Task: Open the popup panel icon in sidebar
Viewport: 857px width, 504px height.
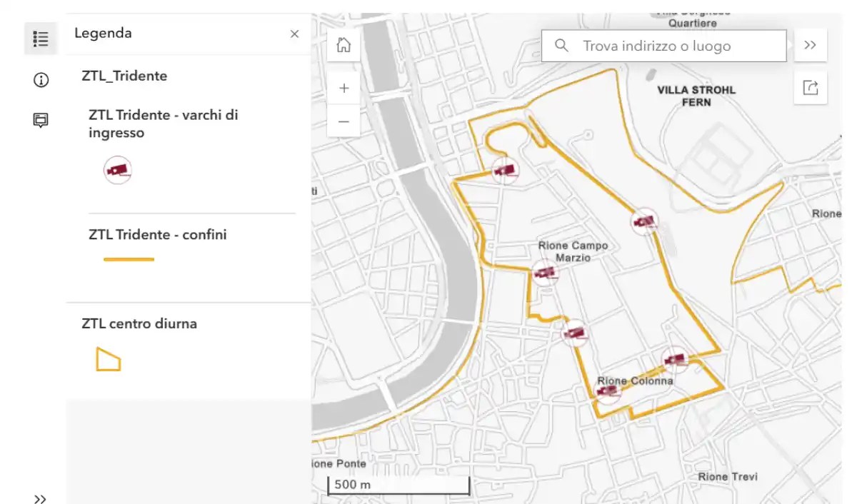Action: [41, 121]
